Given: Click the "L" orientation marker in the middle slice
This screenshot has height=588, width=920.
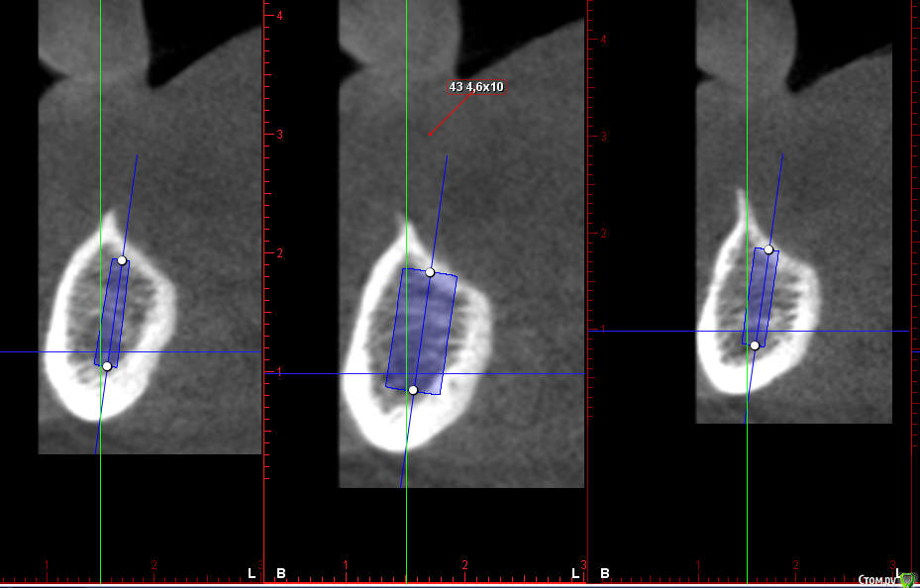Looking at the screenshot, I should pyautogui.click(x=575, y=573).
